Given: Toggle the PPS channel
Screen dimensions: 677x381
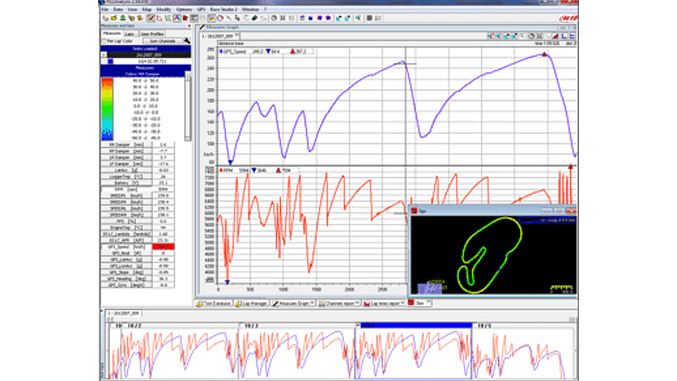Looking at the screenshot, I should coord(126,221).
